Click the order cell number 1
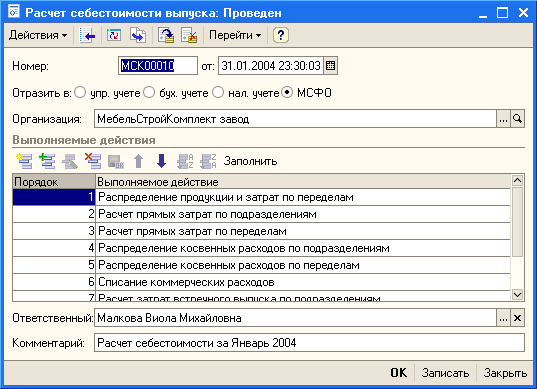This screenshot has height=389, width=537. pyautogui.click(x=54, y=197)
